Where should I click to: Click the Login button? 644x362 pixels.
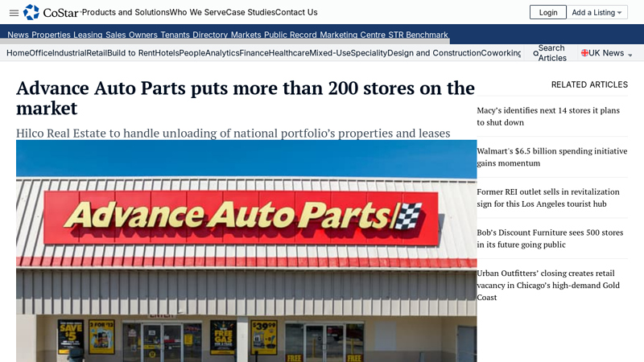pyautogui.click(x=548, y=12)
